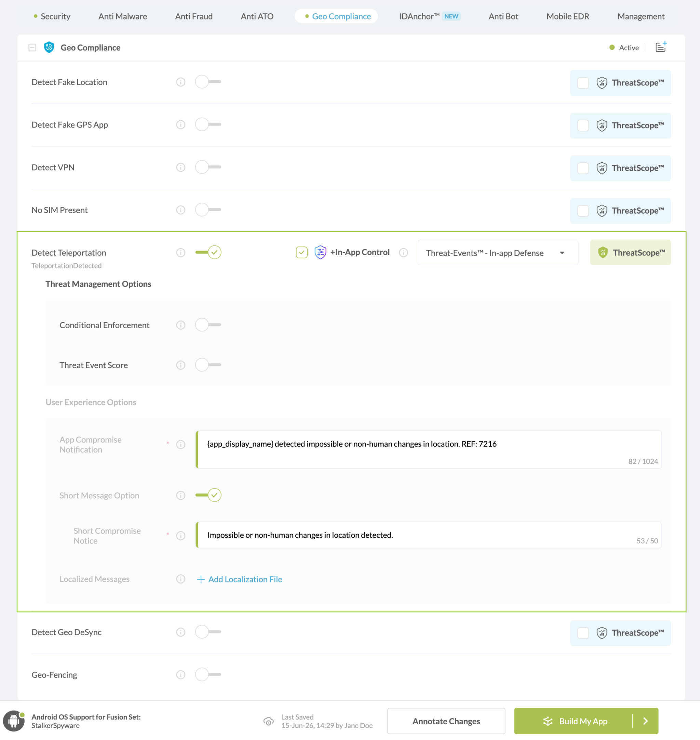Open the Mobile EDR tab
This screenshot has width=700, height=740.
[x=567, y=16]
